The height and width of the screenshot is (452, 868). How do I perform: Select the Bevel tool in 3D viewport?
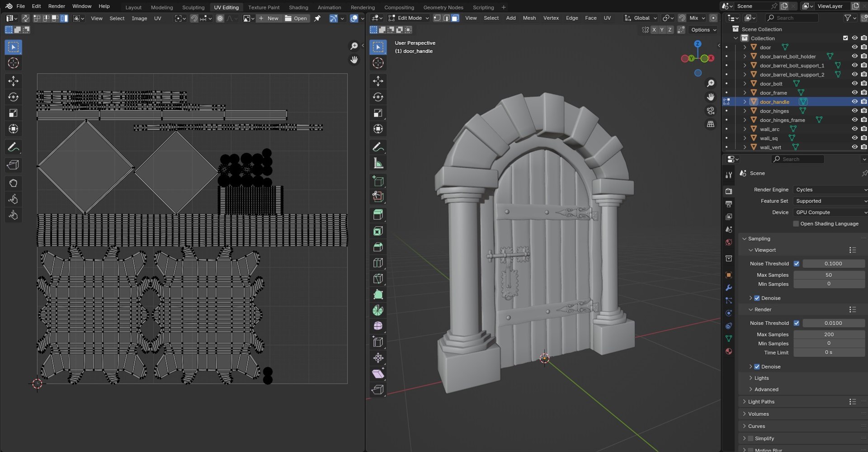(378, 247)
